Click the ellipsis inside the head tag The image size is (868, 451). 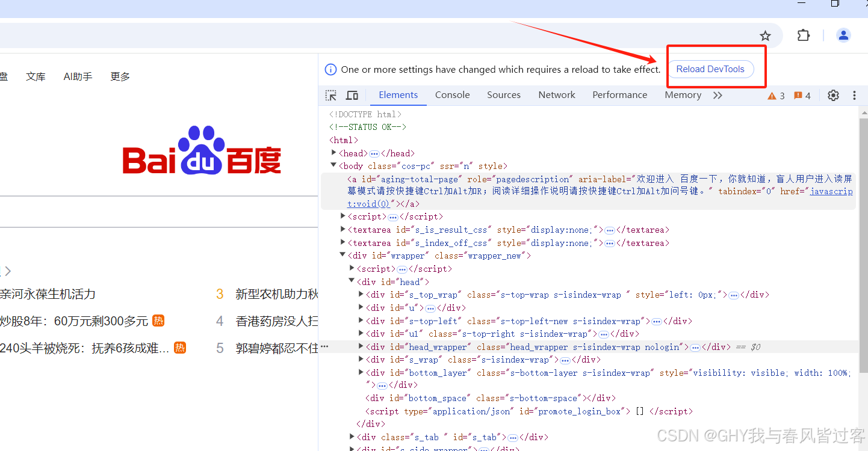tap(374, 153)
